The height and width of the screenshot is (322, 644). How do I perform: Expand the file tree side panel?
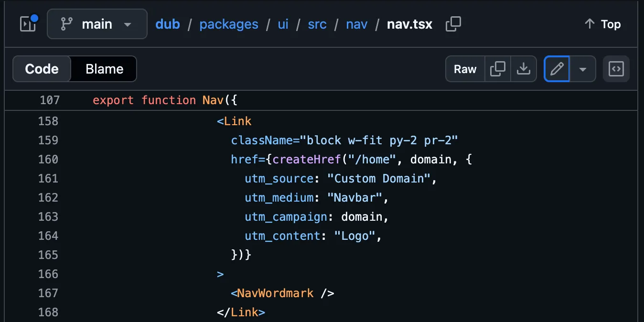pyautogui.click(x=28, y=24)
